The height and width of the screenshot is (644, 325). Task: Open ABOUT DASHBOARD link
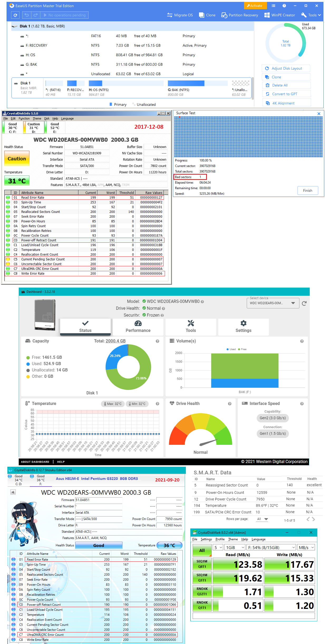coord(35,462)
